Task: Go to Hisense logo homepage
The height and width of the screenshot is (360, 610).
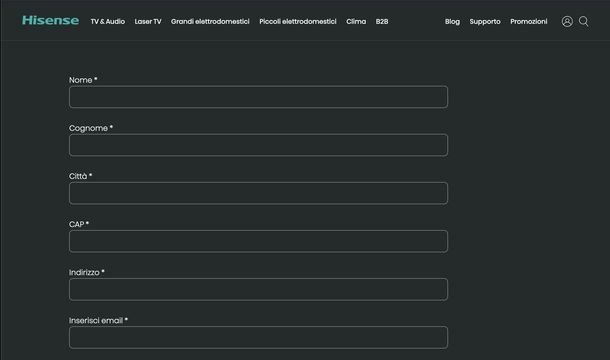Action: coord(51,20)
